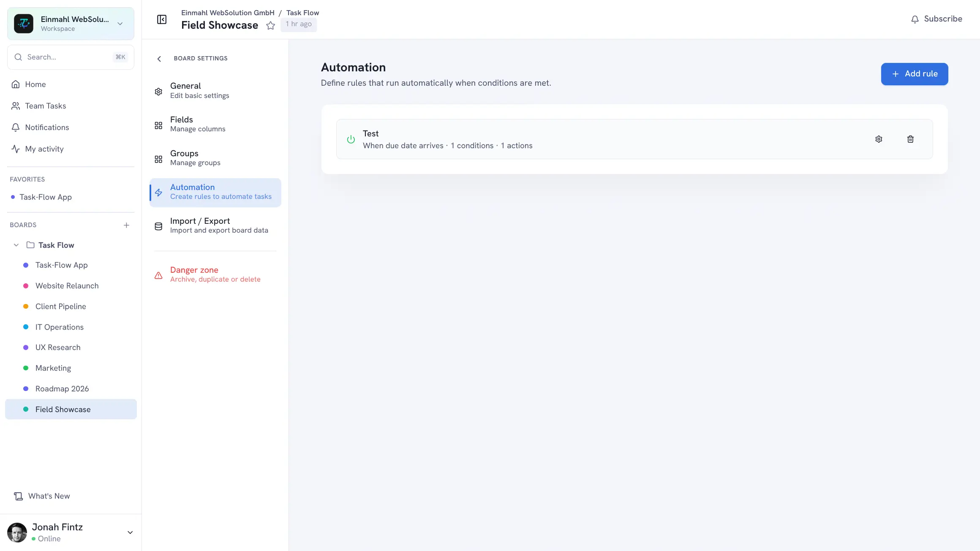Image resolution: width=980 pixels, height=551 pixels.
Task: Open Website Relaunch board
Action: [71, 286]
